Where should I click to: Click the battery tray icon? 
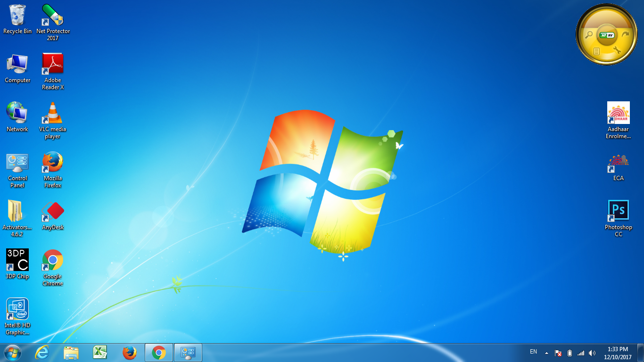[x=570, y=353]
